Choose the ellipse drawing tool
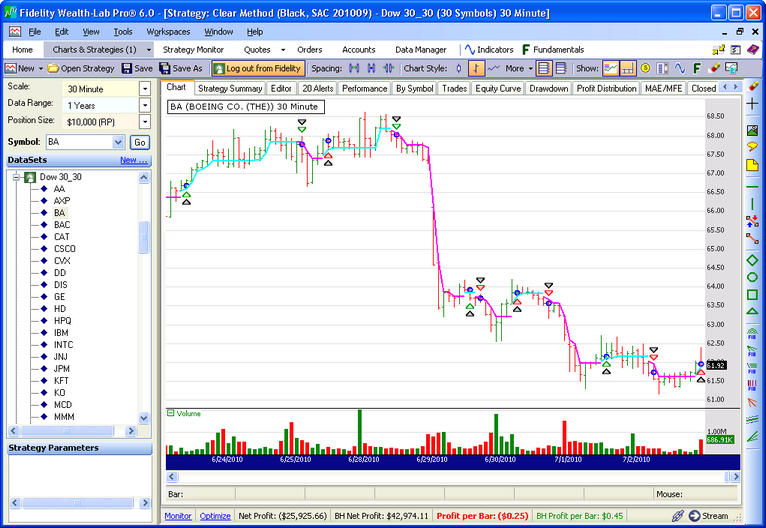 point(752,277)
